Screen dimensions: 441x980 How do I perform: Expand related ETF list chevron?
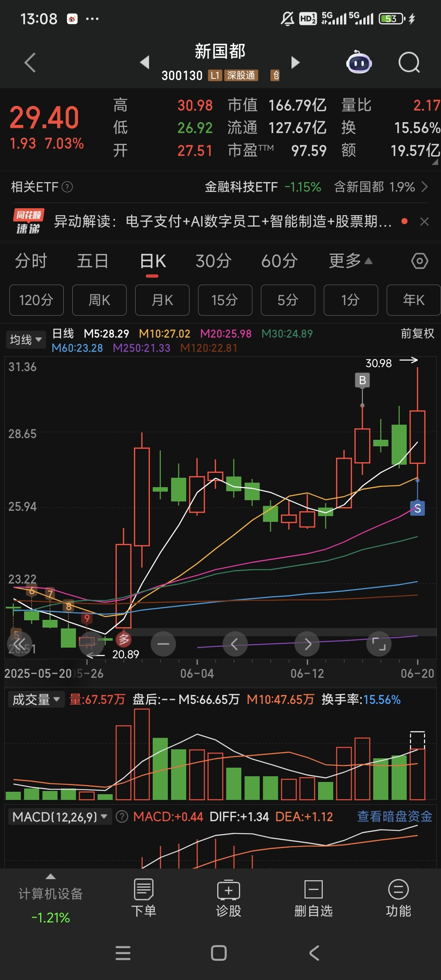coord(425,187)
